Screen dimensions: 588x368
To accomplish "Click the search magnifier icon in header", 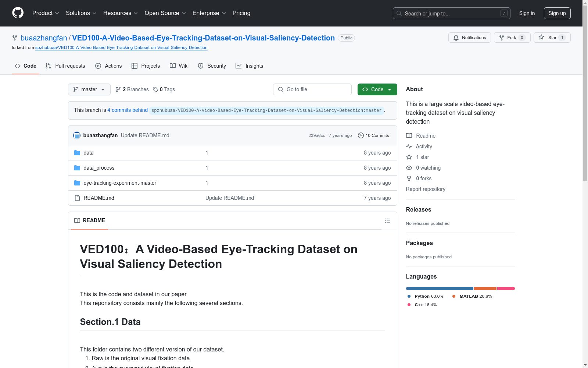I will click(x=399, y=13).
